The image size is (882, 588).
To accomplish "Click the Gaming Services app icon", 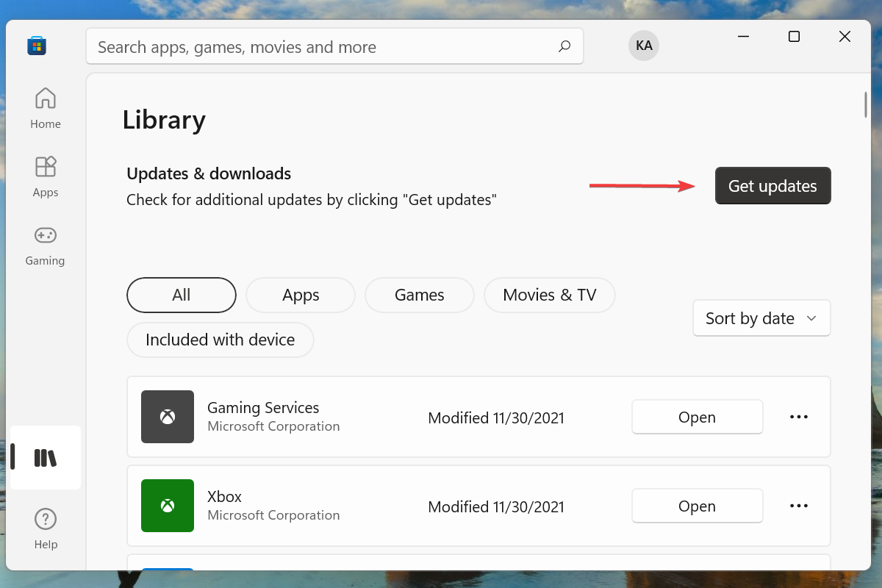I will 168,417.
